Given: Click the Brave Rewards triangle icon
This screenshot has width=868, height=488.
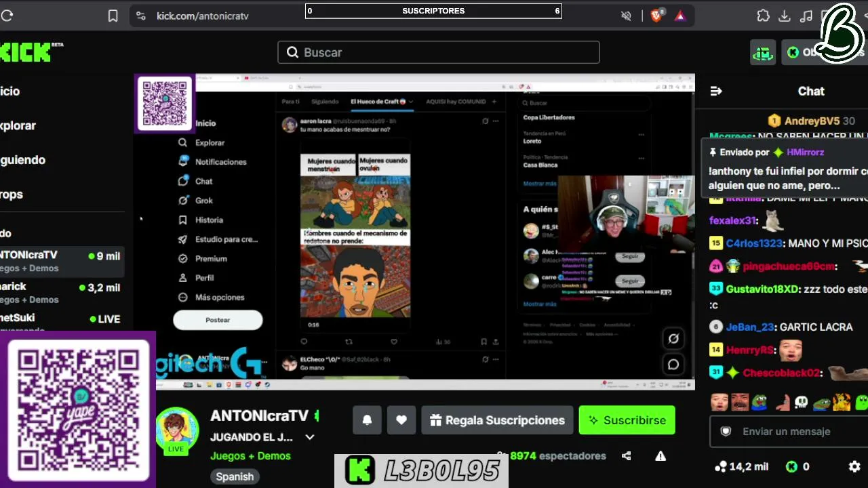Looking at the screenshot, I should tap(679, 16).
